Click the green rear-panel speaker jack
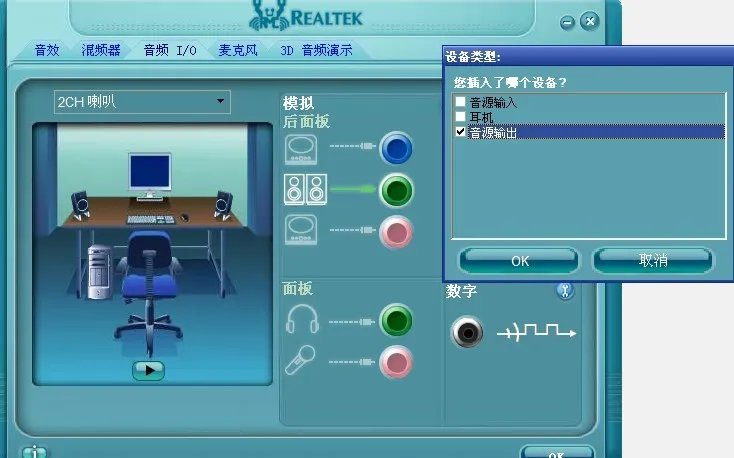Viewport: 734px width, 458px height. pyautogui.click(x=396, y=190)
